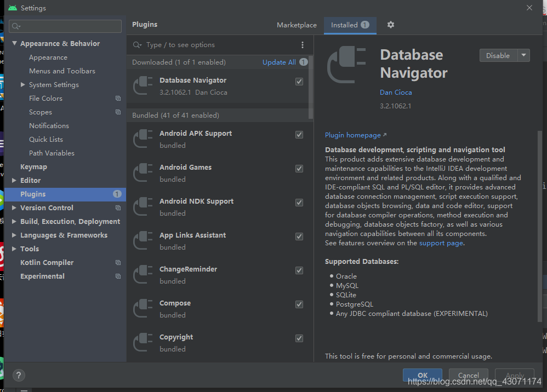Viewport: 547px width, 392px height.
Task: Click the Kotlin Compiler project-level icon
Action: pyautogui.click(x=118, y=262)
